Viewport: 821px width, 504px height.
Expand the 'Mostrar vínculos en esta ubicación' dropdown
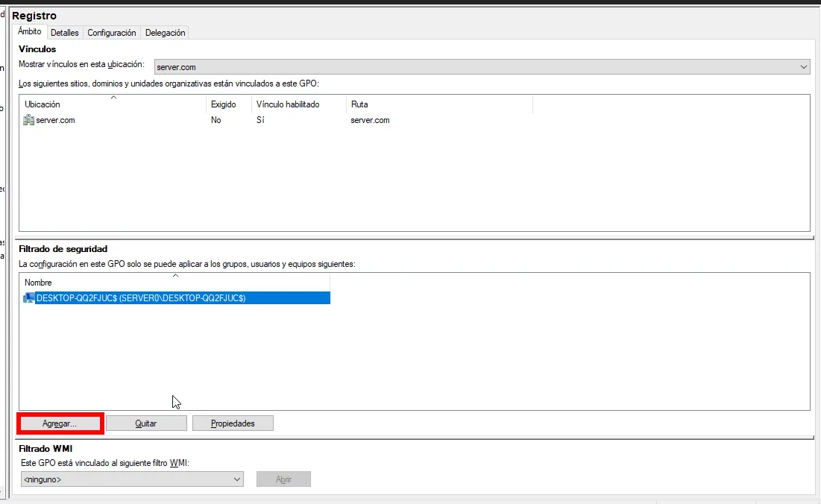click(x=482, y=67)
